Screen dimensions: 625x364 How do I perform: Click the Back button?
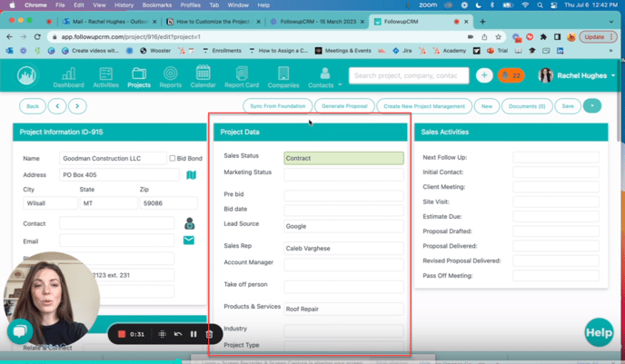(x=33, y=106)
